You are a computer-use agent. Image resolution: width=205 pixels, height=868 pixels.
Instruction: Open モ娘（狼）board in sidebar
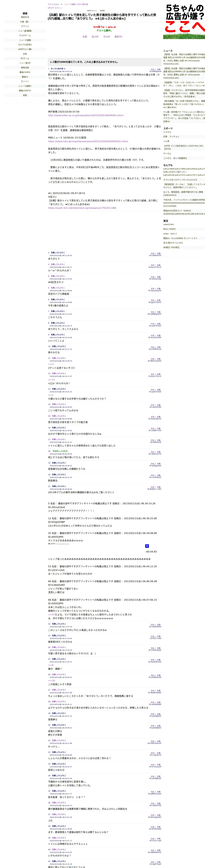[25, 22]
